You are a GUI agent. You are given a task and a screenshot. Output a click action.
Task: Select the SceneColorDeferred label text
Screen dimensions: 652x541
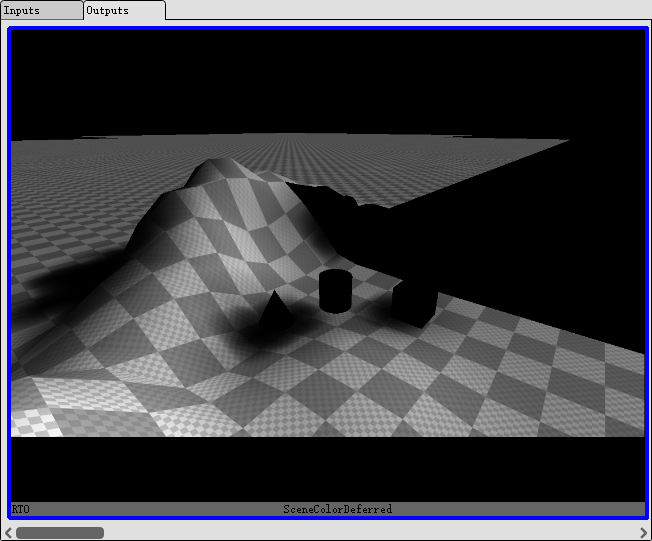[338, 509]
